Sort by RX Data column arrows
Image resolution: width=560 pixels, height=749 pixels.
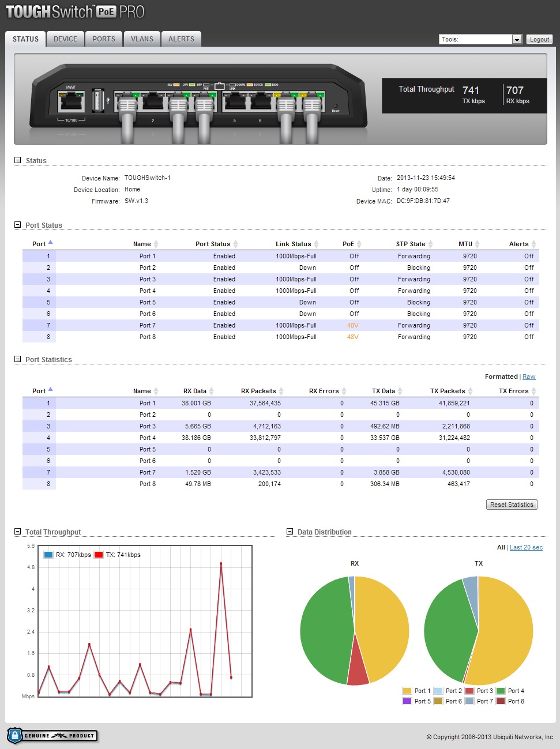pyautogui.click(x=211, y=391)
